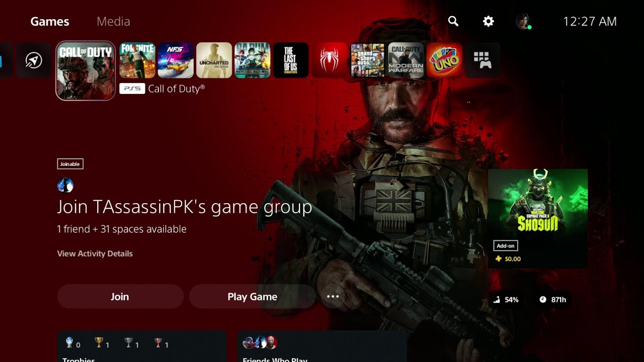Click the PS5 Call of Duty title label

tap(162, 88)
